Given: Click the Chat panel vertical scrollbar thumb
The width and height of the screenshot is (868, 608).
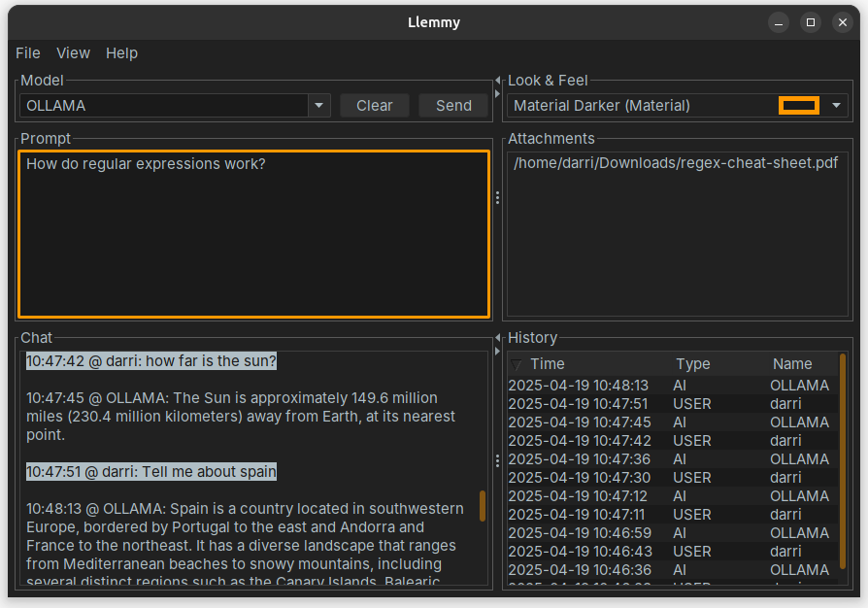Looking at the screenshot, I should [483, 506].
